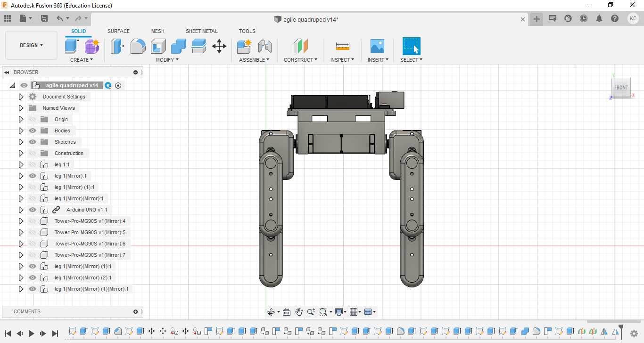Open the DESIGN workspace dropdown

(31, 45)
